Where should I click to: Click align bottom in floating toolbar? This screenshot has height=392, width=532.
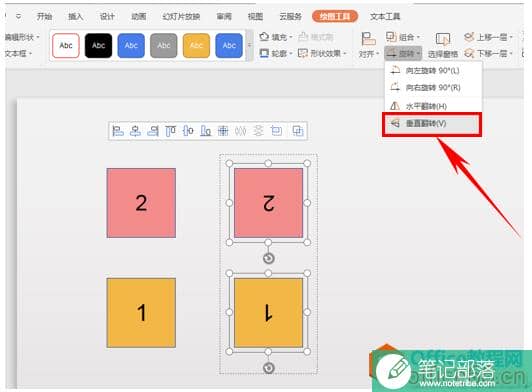point(206,131)
